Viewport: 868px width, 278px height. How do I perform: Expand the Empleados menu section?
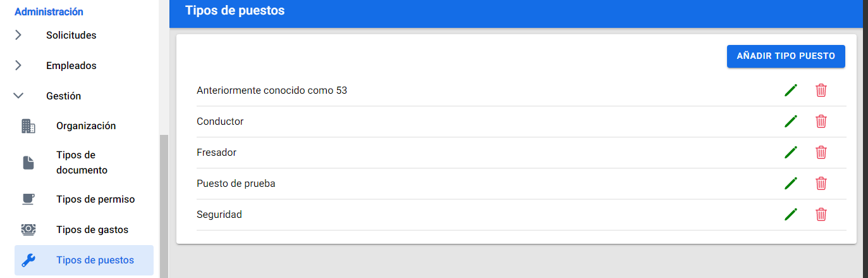point(71,66)
